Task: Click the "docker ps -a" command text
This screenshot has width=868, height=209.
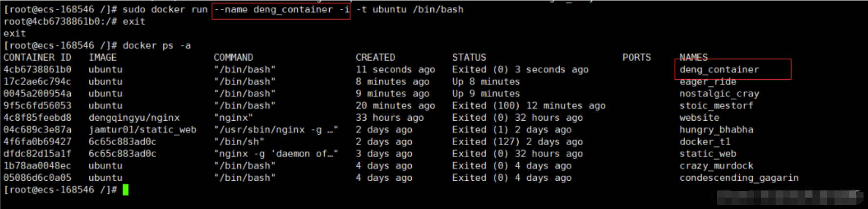Action: click(x=157, y=45)
